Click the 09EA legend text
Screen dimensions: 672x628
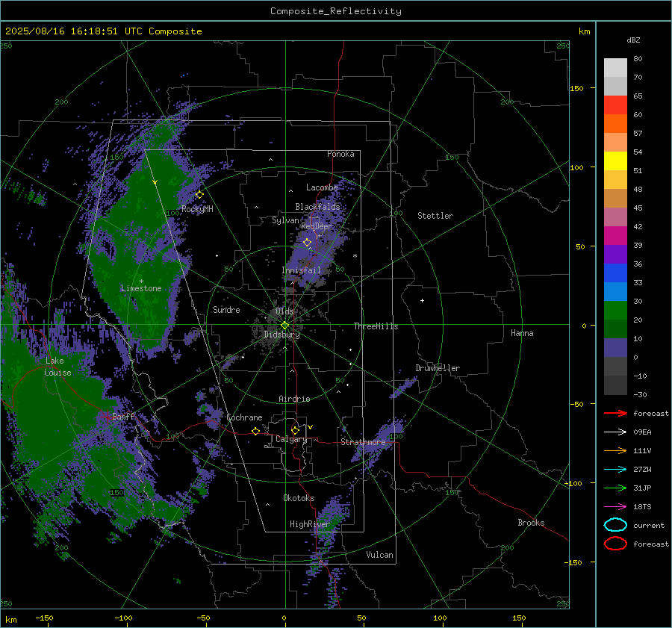(642, 432)
